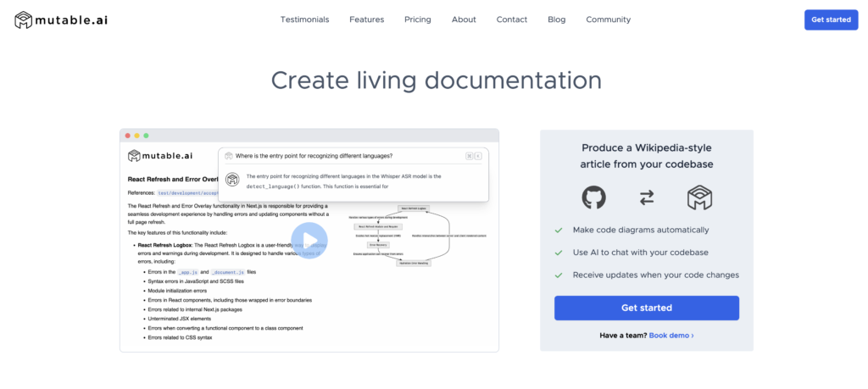
Task: Click the 'Create living documentation' heading
Action: tap(437, 81)
